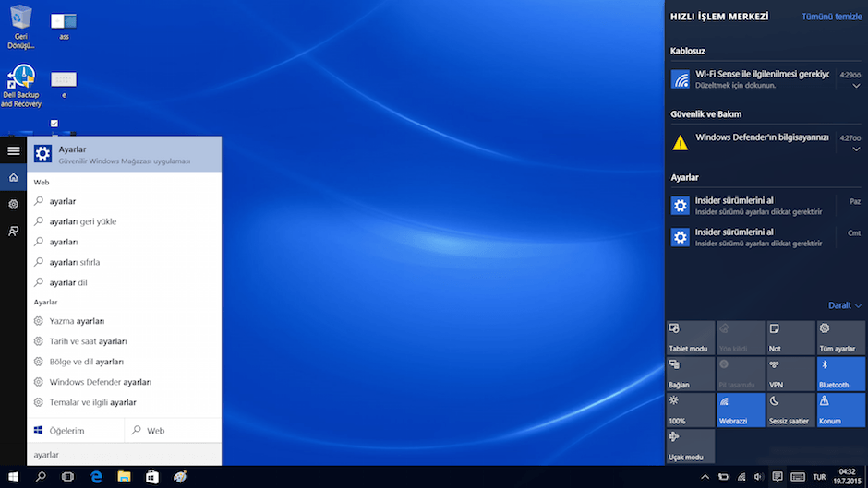Viewport: 868px width, 488px height.
Task: Open first 'Insider sürümlerini al' notification (Paz)
Action: 766,206
